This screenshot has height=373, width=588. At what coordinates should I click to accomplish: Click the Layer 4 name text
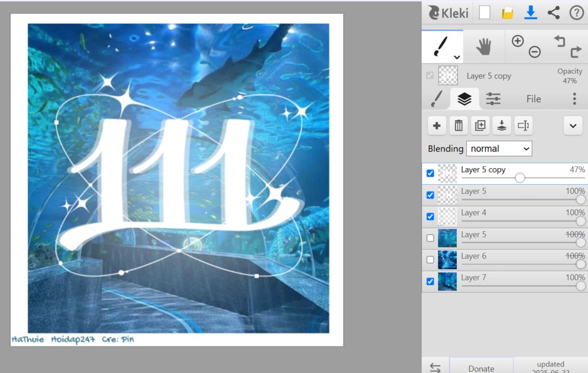474,213
